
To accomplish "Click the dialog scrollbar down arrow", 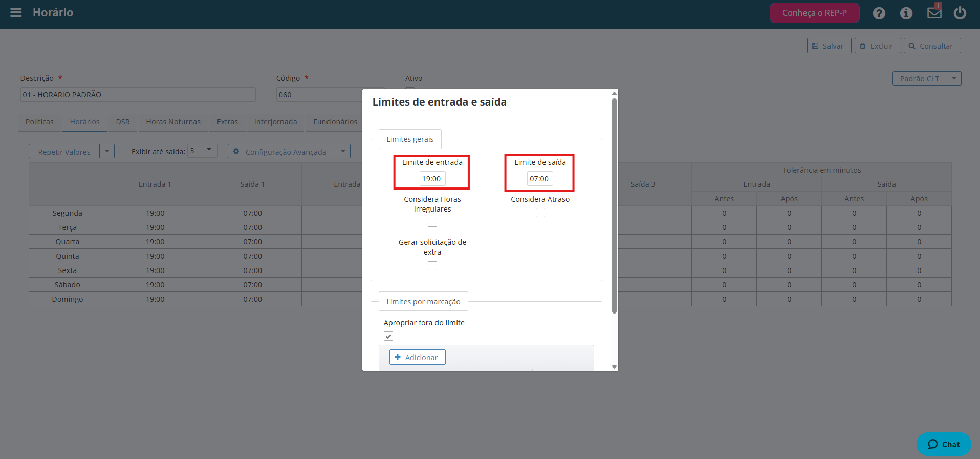I will coord(614,367).
